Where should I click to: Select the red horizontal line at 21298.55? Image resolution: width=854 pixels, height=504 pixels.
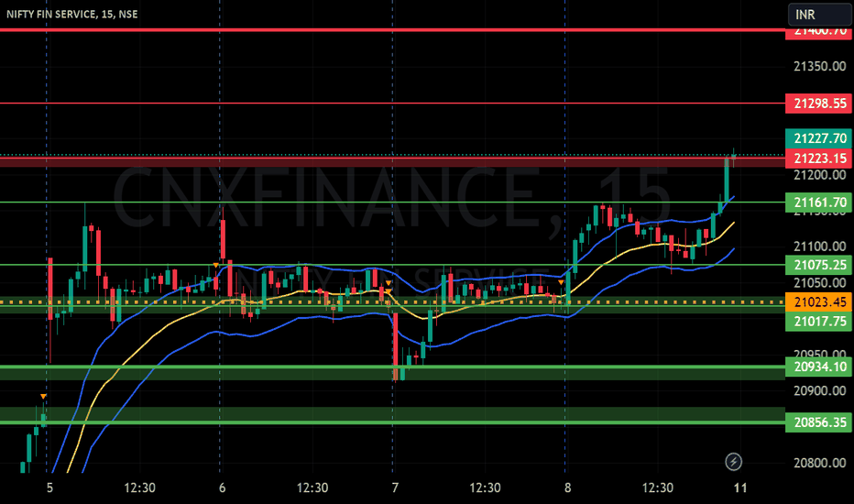pos(392,103)
